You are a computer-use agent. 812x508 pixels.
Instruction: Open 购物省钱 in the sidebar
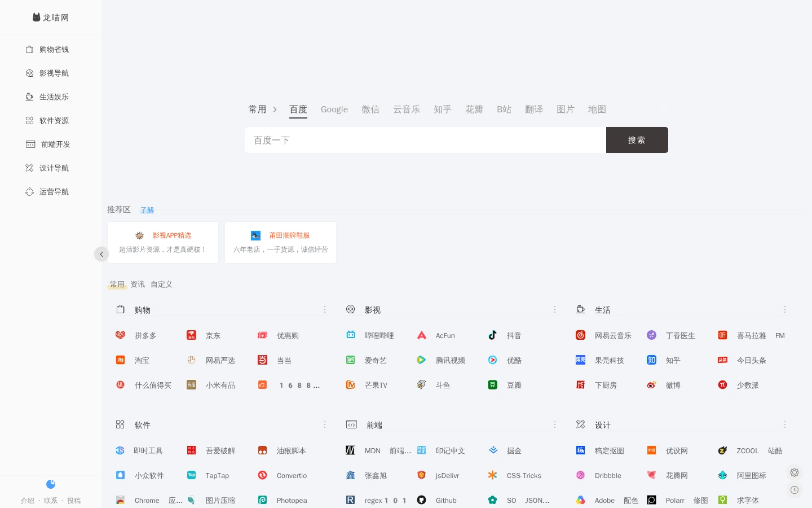(x=47, y=50)
